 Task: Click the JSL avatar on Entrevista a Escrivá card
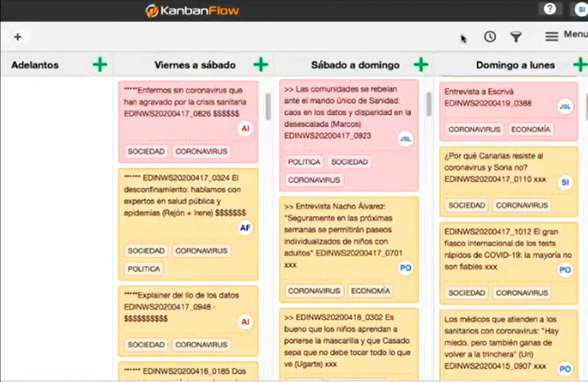tap(564, 107)
